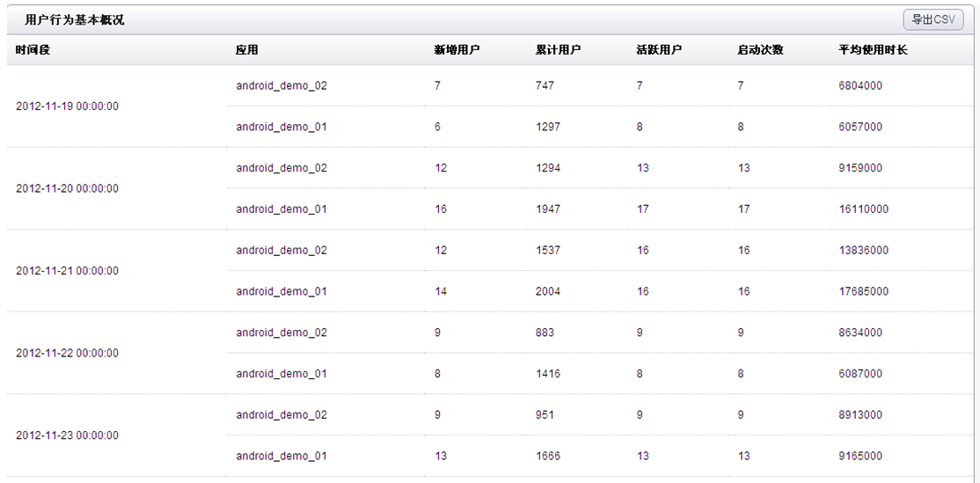Select cumulative users value 951
Screen dimensions: 980x483
(x=545, y=415)
